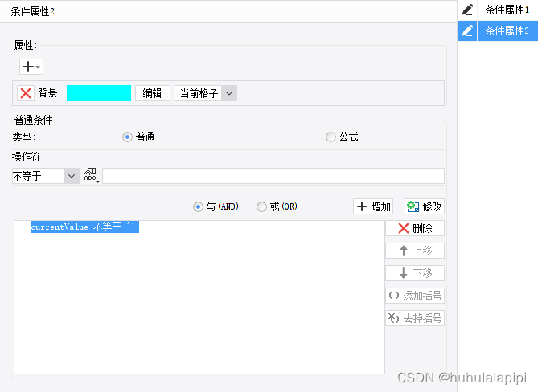This screenshot has width=538, height=392.
Task: Select the 与(AND) radio button
Action: (198, 206)
